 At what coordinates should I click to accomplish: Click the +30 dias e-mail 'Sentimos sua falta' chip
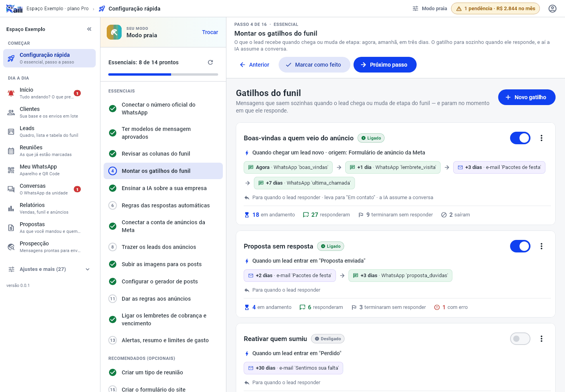(293, 368)
